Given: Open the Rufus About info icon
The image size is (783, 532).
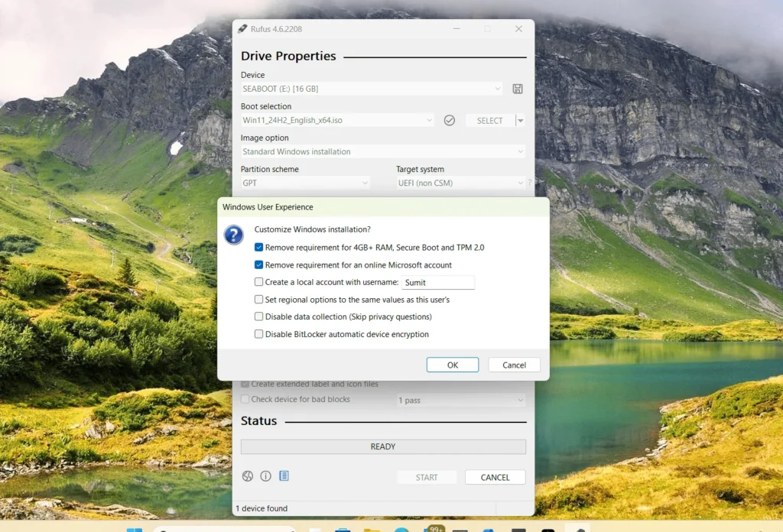Looking at the screenshot, I should [265, 476].
